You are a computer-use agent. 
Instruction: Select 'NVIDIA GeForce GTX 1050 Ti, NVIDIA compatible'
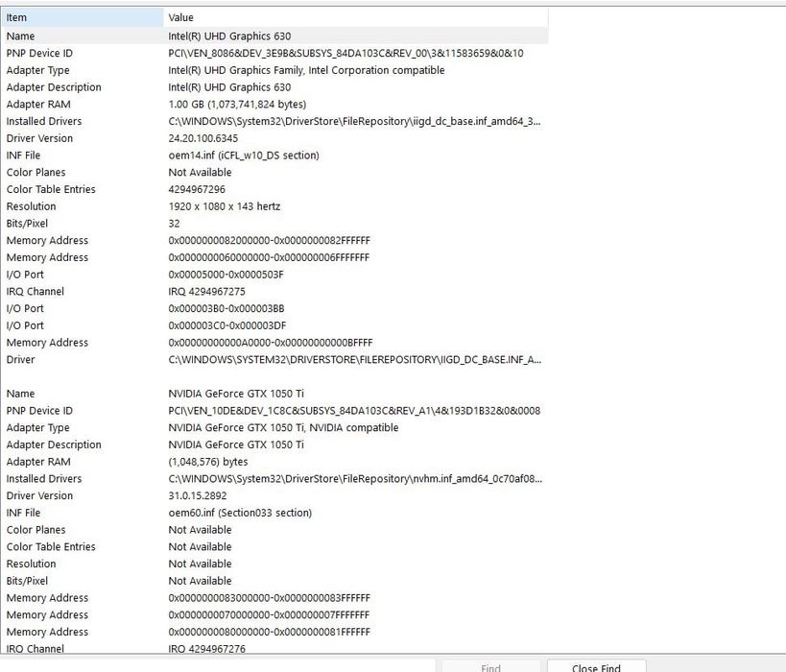[x=283, y=428]
